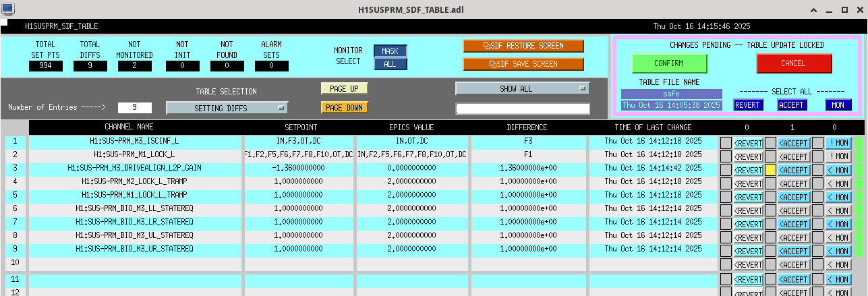The image size is (868, 296).
Task: Click select-all REVERT button
Action: point(747,105)
